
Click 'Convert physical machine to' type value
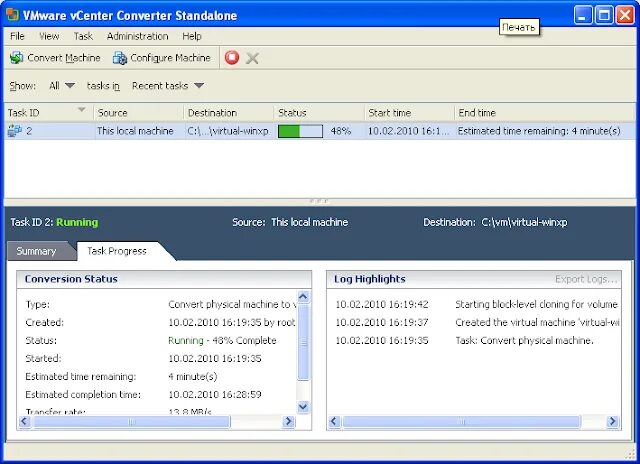232,304
